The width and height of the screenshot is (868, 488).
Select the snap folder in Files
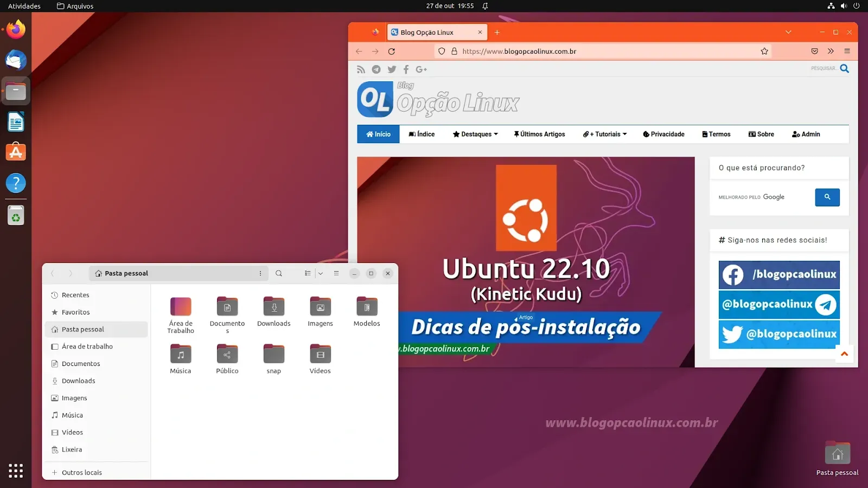(x=274, y=359)
